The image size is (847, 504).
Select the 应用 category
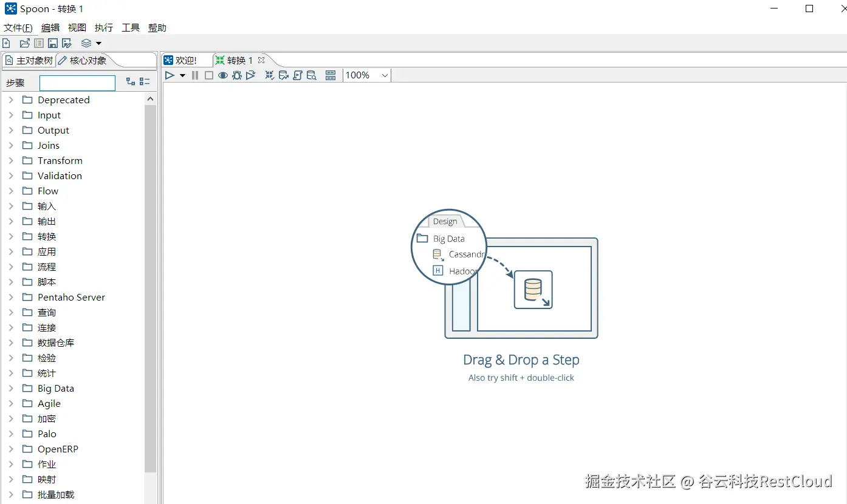[47, 251]
